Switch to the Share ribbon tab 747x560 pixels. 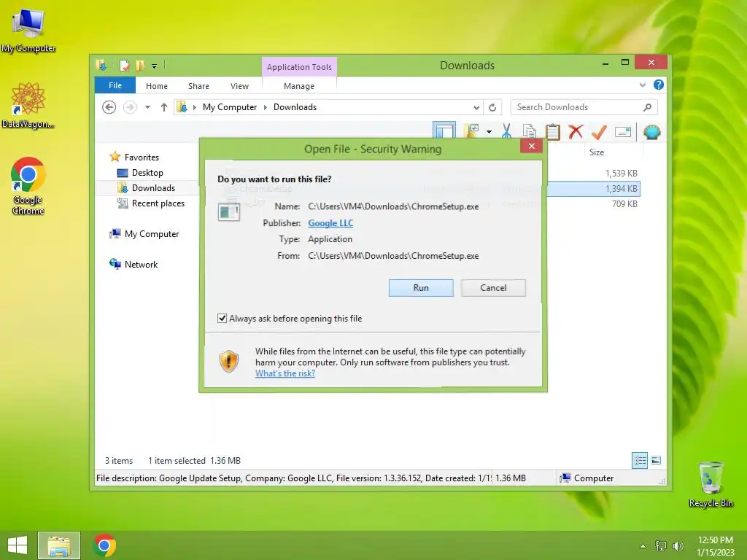(x=198, y=86)
